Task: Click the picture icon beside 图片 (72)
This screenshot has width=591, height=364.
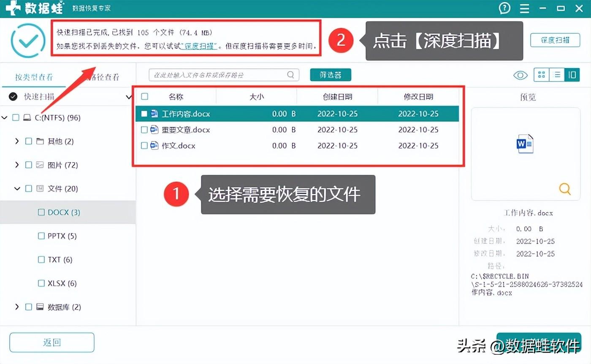Action: pos(40,165)
